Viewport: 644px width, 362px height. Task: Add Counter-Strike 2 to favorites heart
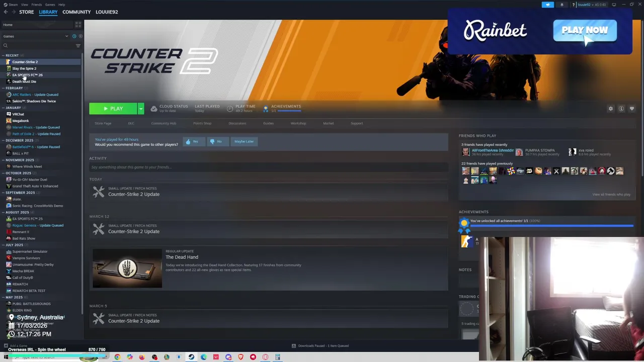632,109
